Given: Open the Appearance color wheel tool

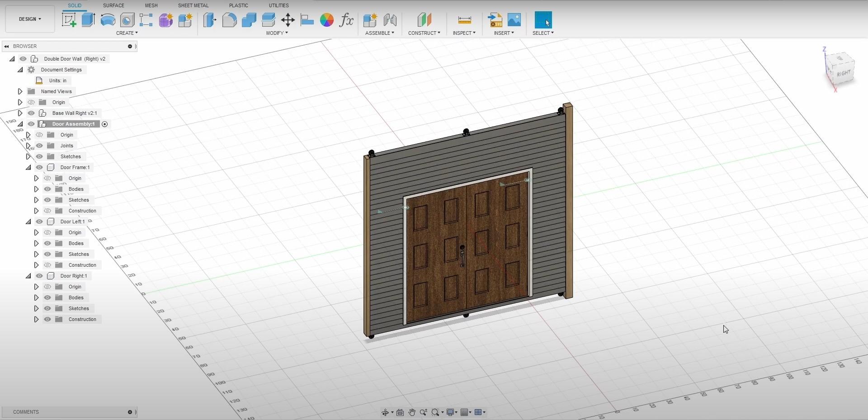Looking at the screenshot, I should tap(326, 20).
